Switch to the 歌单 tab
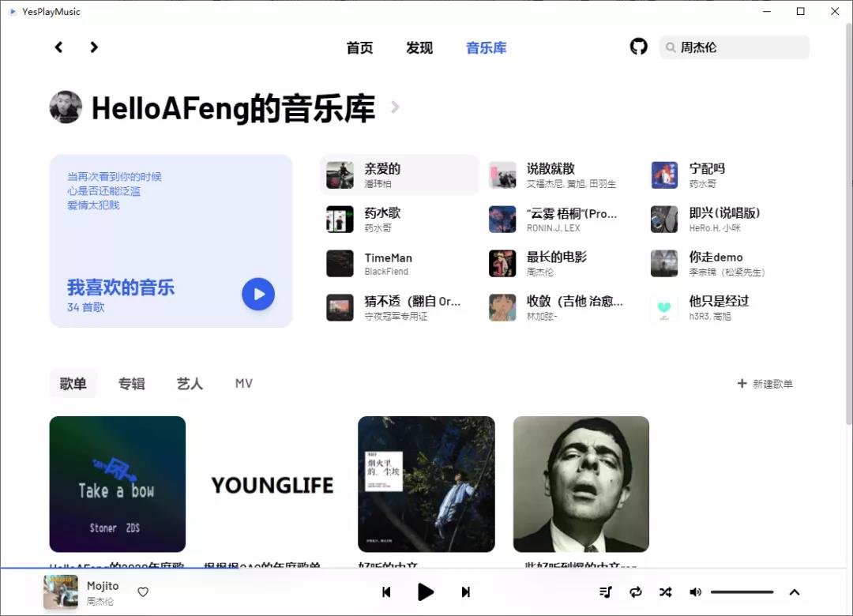Screen dimensions: 853x616 [73, 384]
